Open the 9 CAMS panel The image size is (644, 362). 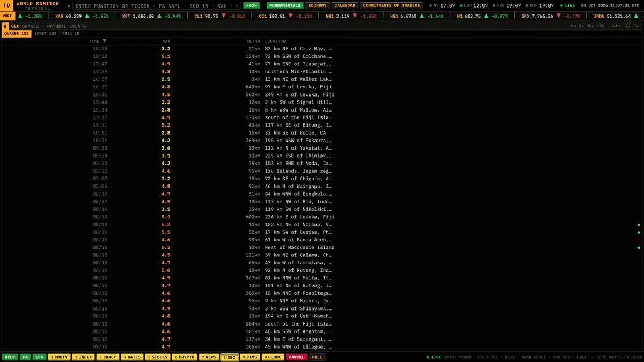coord(250,357)
